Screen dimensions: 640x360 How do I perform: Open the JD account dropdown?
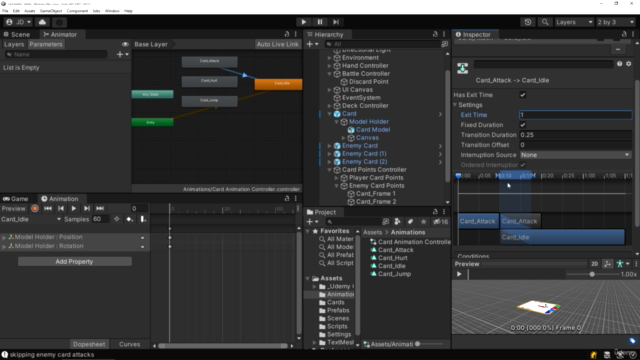coord(18,22)
